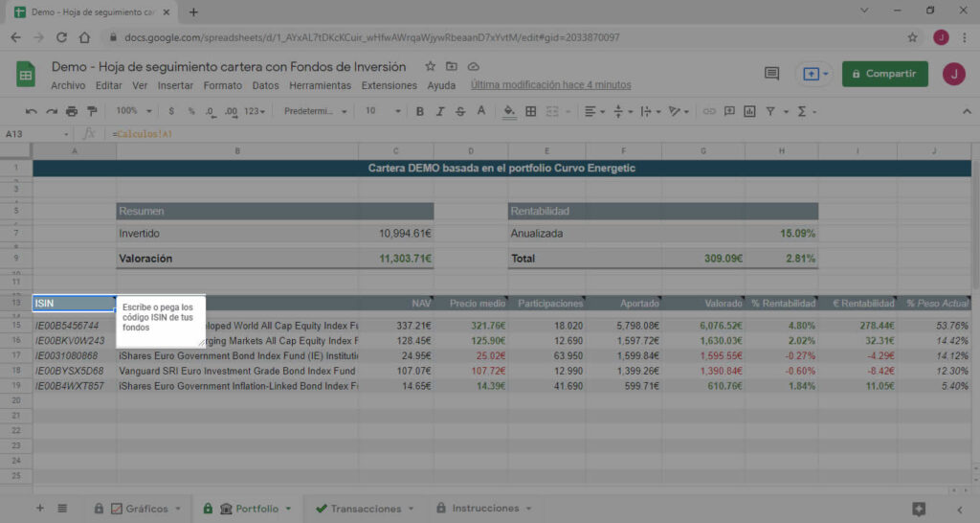Print the spreadsheet using printer icon

point(72,111)
